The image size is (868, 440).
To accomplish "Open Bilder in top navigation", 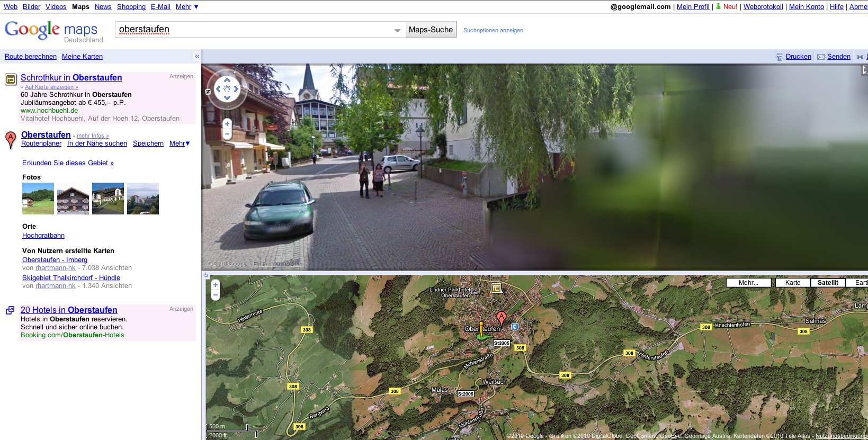I will pyautogui.click(x=31, y=7).
